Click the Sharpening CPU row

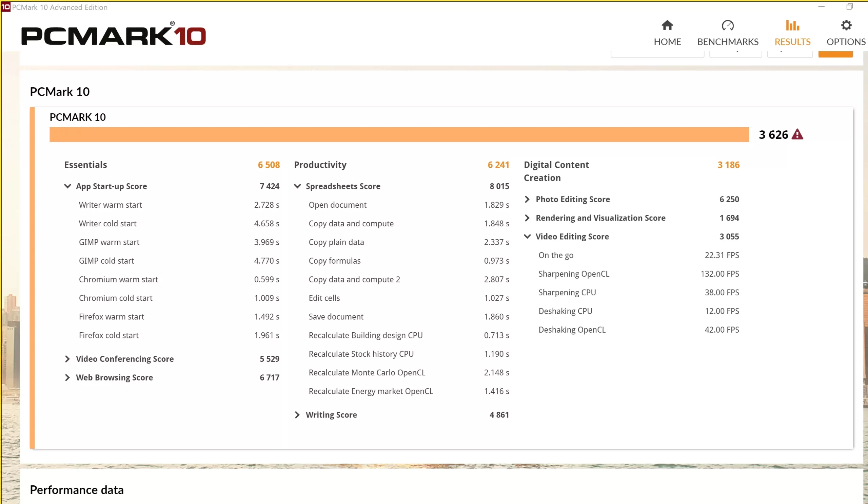[x=639, y=292]
